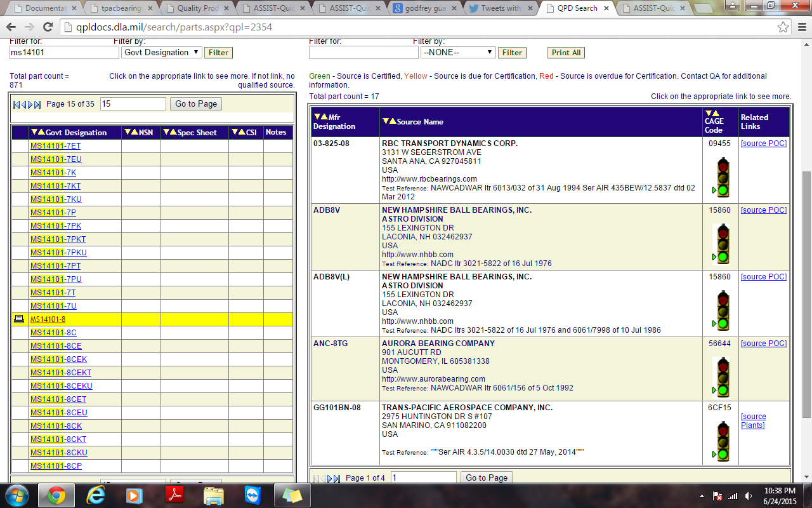The height and width of the screenshot is (508, 812).
Task: Click the traffic light for GG101BN-08
Action: pos(721,441)
